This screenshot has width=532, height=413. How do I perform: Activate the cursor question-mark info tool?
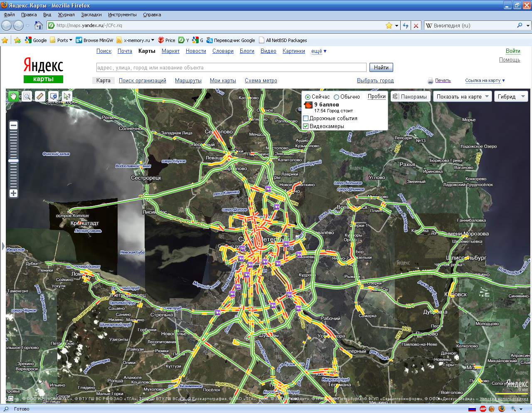66,96
